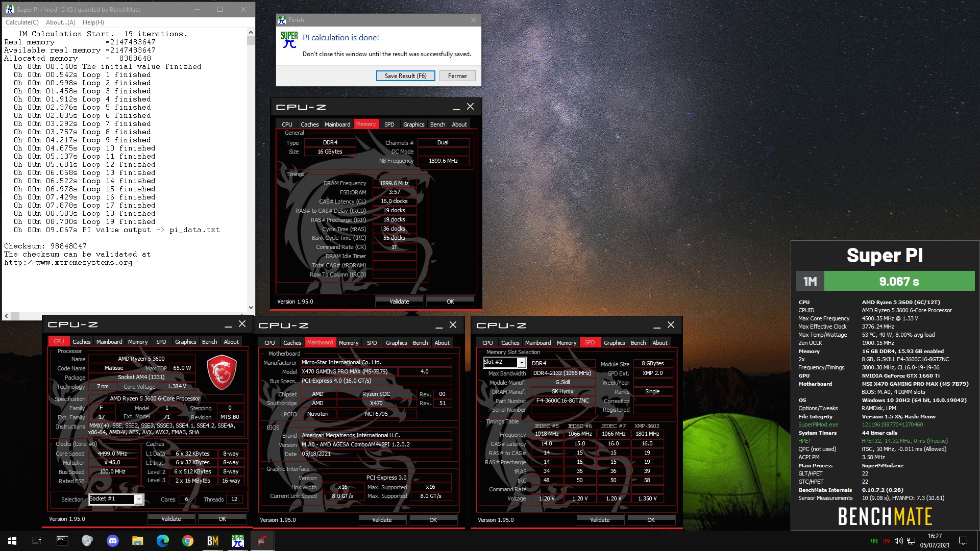Open the Calculate(C) menu in Super PI

(22, 22)
